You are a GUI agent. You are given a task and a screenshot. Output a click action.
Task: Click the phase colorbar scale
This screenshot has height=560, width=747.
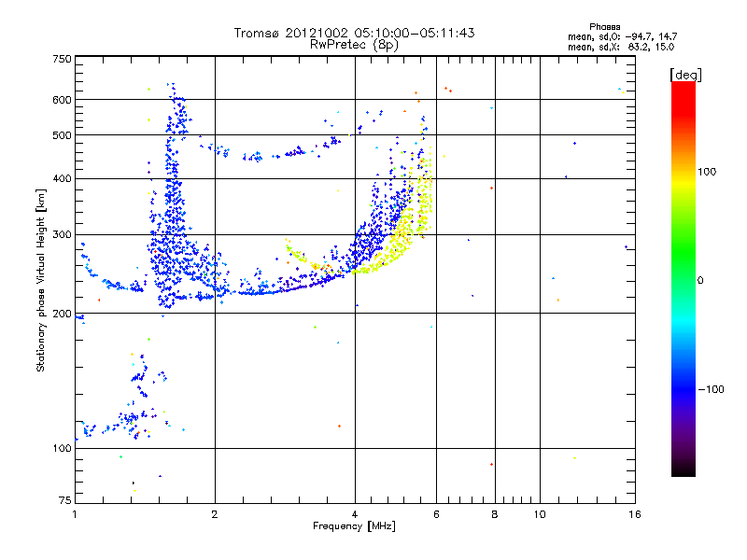684,279
